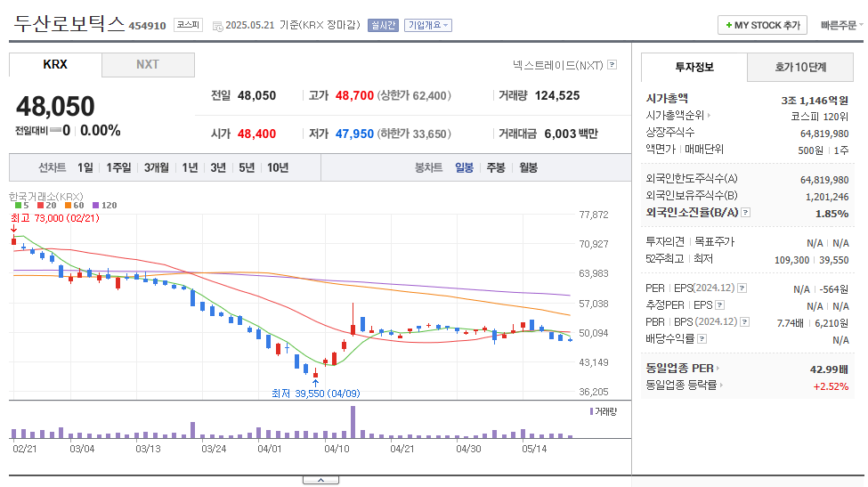Click the 시가 value 48,400

point(257,134)
